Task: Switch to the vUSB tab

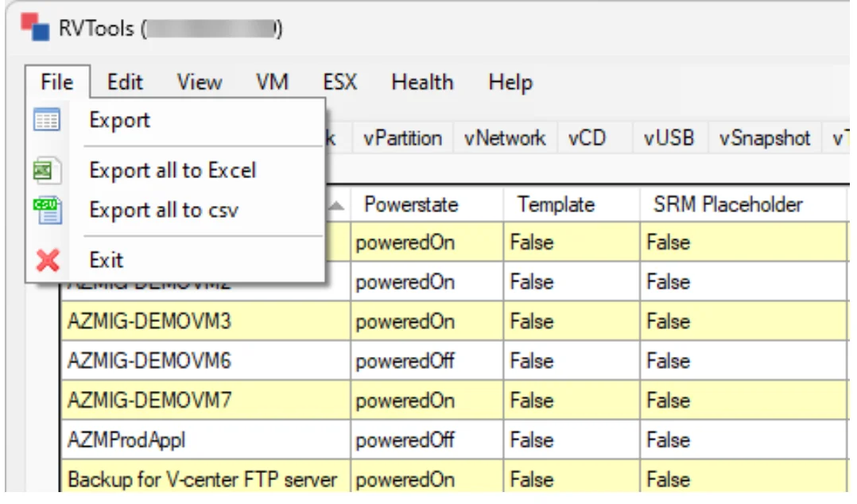Action: [x=669, y=138]
